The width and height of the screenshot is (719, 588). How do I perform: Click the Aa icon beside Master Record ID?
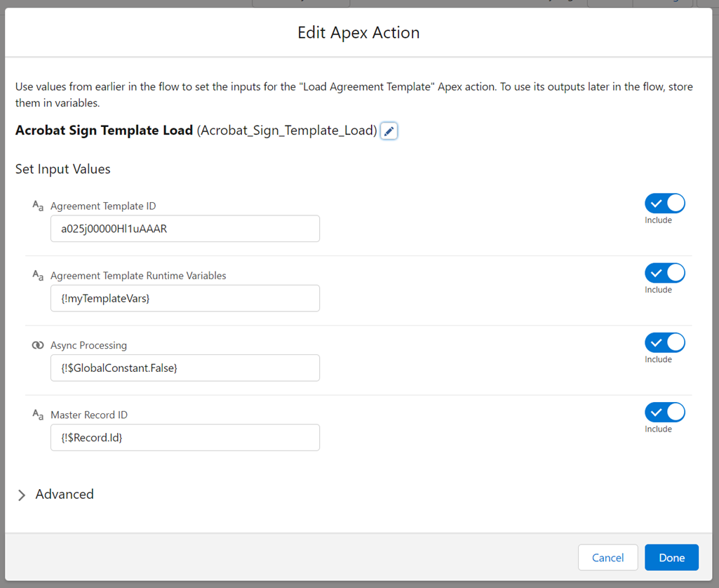(x=37, y=414)
